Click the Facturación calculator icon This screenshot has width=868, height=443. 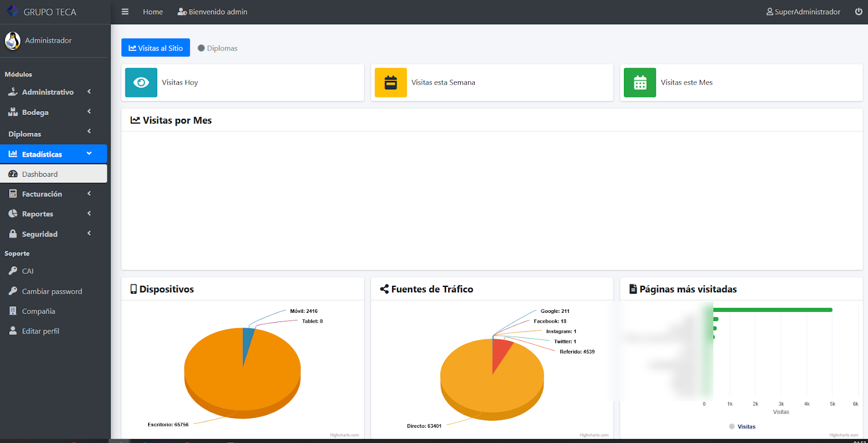[13, 194]
